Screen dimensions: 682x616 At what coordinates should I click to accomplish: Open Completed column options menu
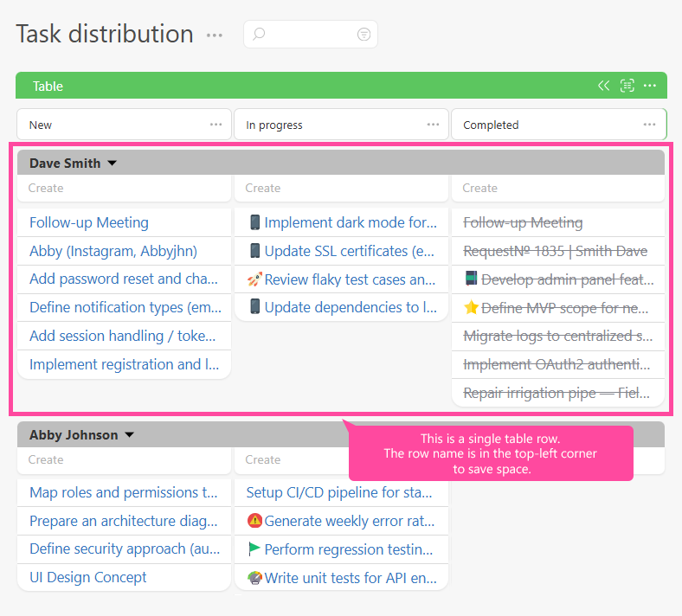650,125
